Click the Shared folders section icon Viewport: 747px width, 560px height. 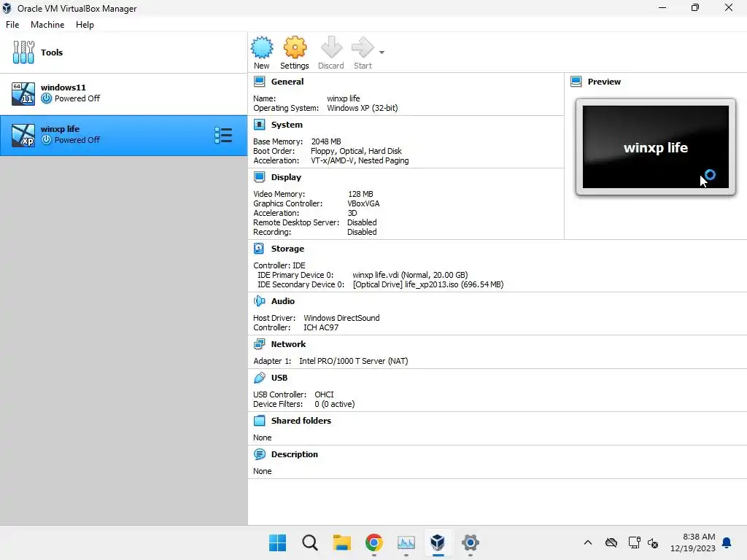click(x=259, y=421)
